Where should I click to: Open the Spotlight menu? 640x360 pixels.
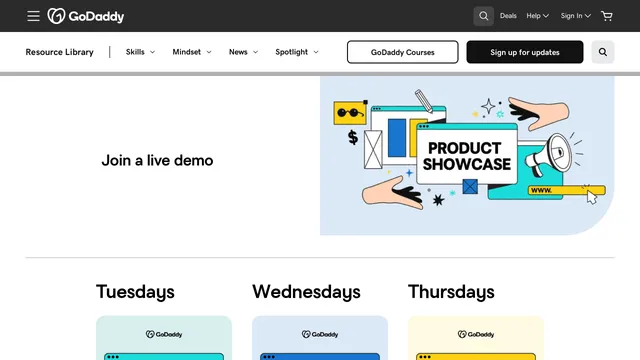click(x=297, y=52)
